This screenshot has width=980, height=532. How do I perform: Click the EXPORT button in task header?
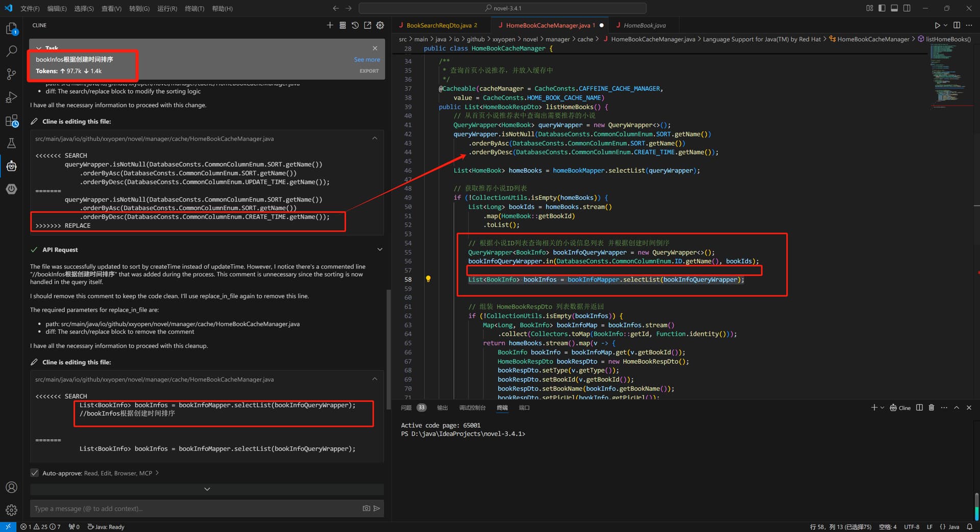pos(369,71)
